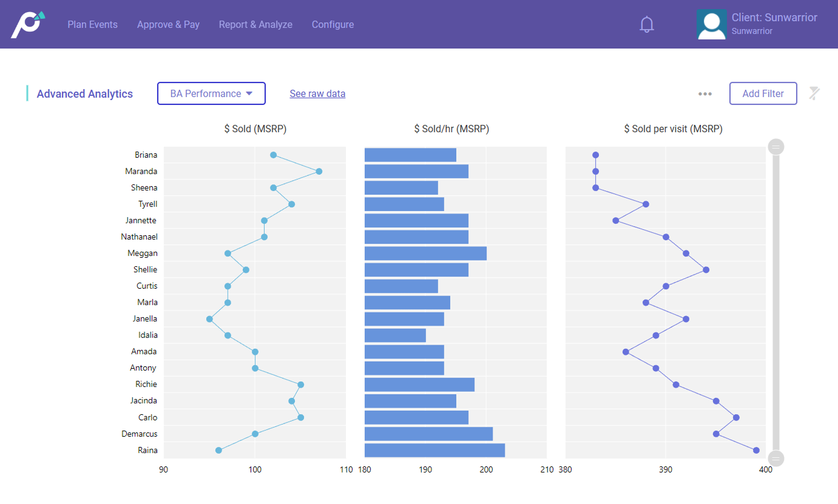Image resolution: width=838 pixels, height=504 pixels.
Task: Open the Report & Analyze menu
Action: pos(255,25)
